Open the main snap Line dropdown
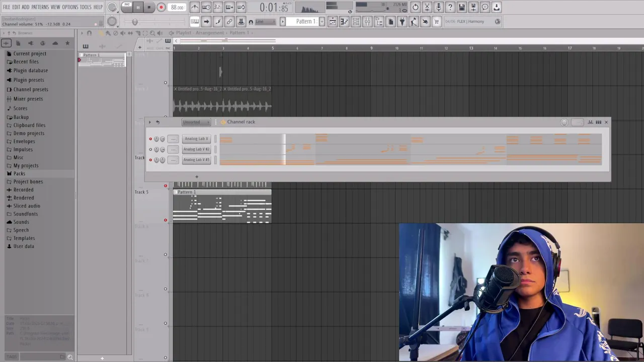 coord(265,22)
